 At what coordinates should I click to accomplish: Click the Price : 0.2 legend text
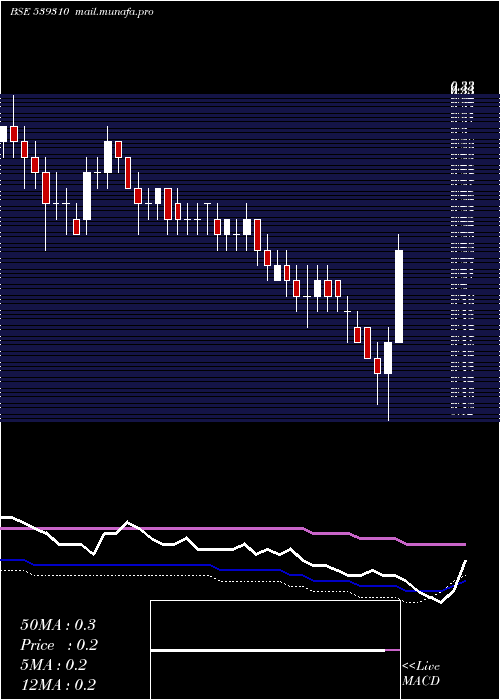[x=59, y=645]
